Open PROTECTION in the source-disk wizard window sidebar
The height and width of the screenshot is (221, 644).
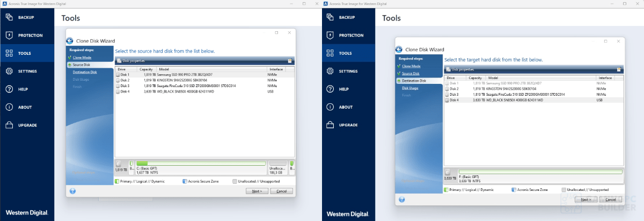[x=27, y=35]
